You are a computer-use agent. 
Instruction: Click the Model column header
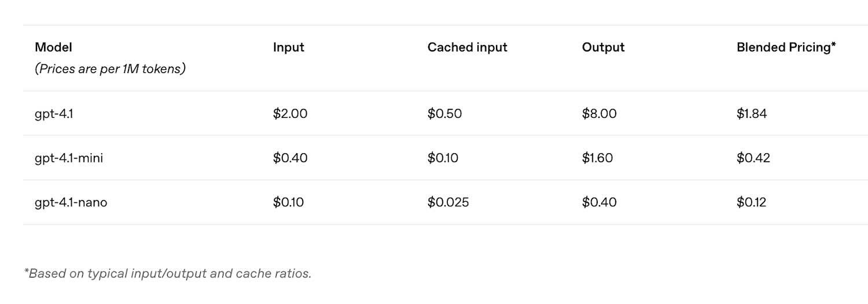pos(53,47)
